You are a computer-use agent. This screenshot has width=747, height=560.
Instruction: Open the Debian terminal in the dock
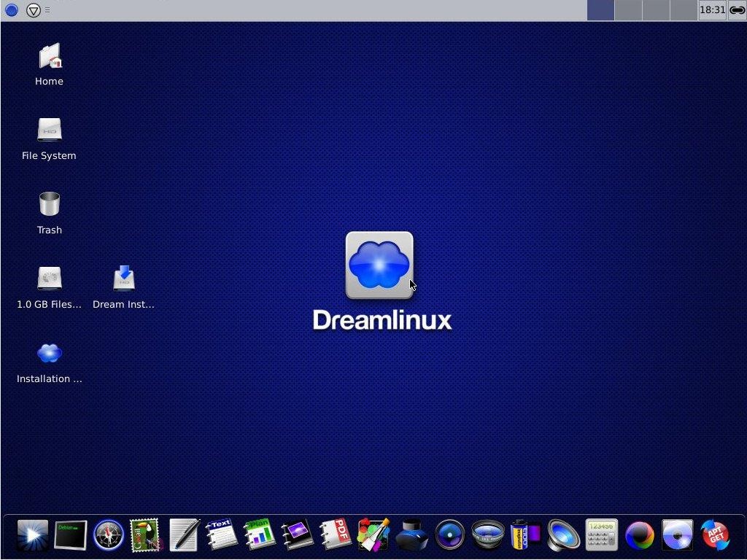[x=71, y=535]
